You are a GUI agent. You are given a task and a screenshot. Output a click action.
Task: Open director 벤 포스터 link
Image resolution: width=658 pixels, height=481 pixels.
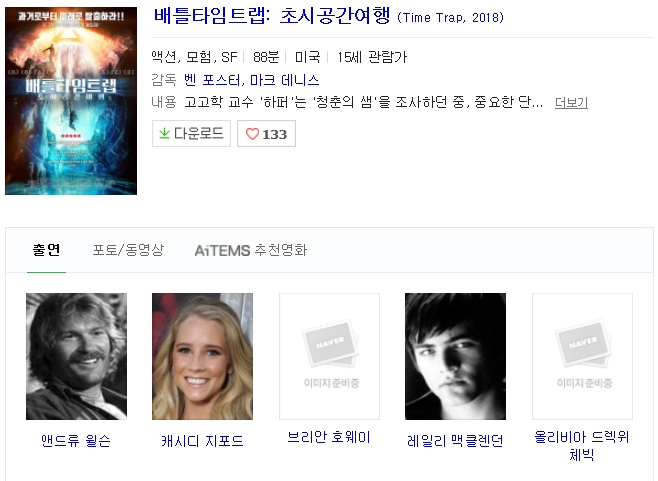click(212, 80)
